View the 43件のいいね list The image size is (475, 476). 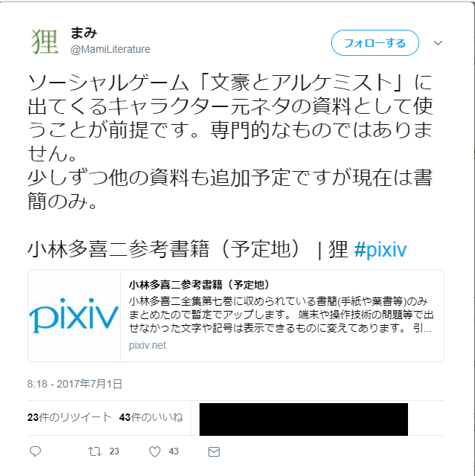coord(151,417)
